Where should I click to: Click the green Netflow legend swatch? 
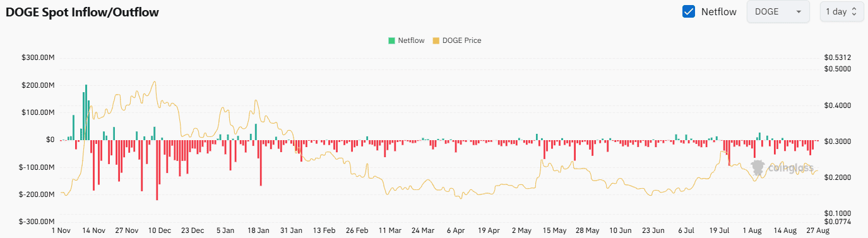[391, 40]
